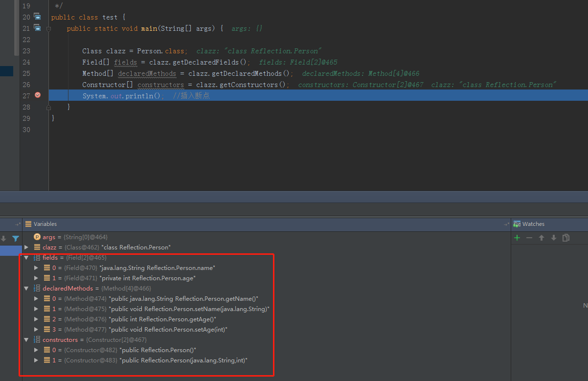The height and width of the screenshot is (381, 588).
Task: Click the class name test on line 20
Action: pos(110,17)
